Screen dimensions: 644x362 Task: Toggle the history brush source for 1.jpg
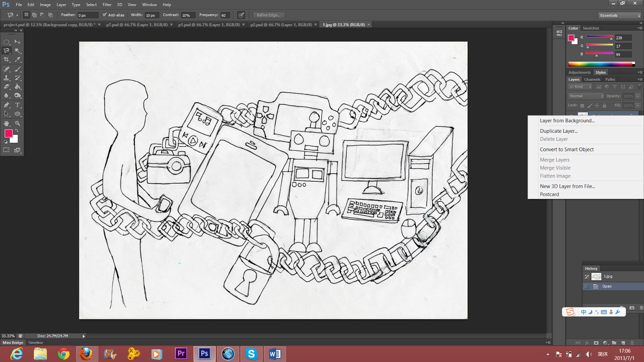(587, 276)
